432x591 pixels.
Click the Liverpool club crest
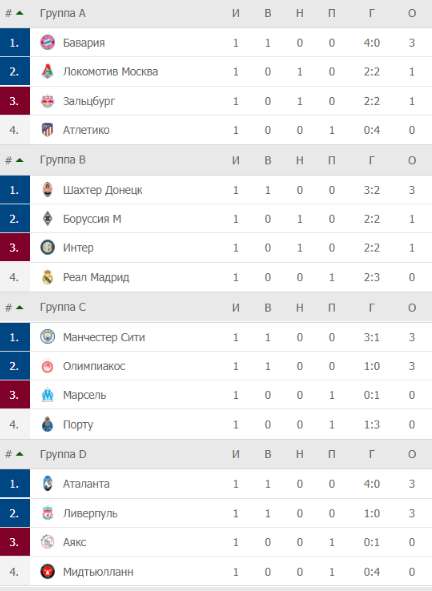coord(47,513)
